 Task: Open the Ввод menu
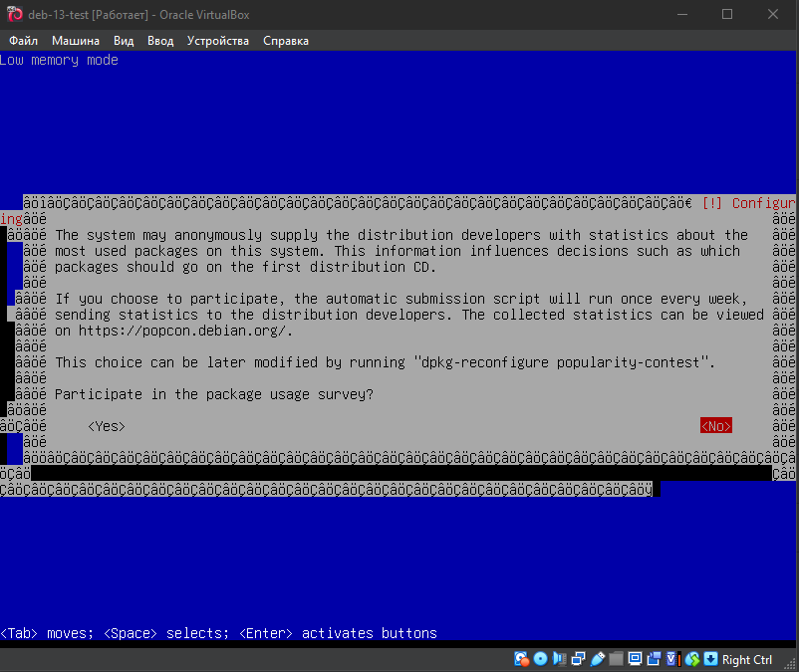click(160, 41)
